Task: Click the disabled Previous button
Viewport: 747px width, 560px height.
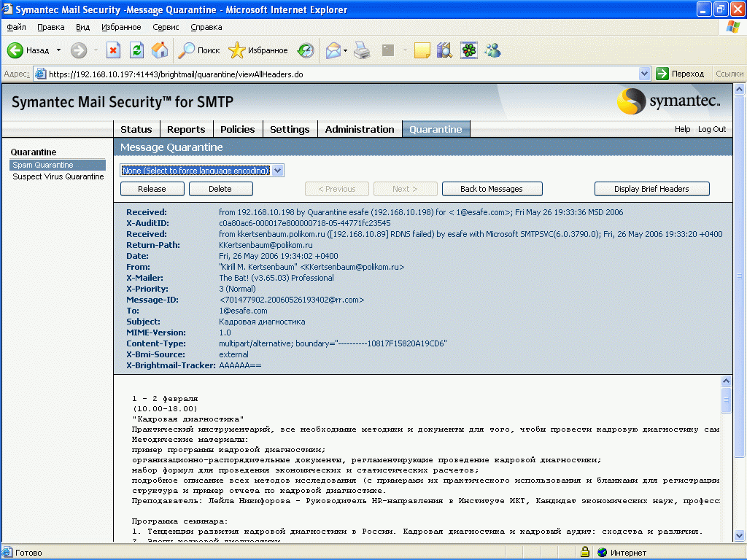Action: tap(337, 189)
